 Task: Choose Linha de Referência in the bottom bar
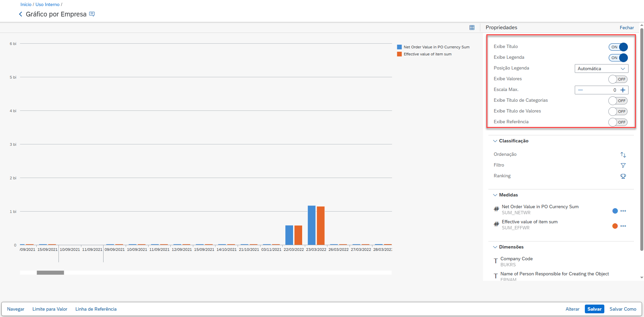(x=96, y=309)
